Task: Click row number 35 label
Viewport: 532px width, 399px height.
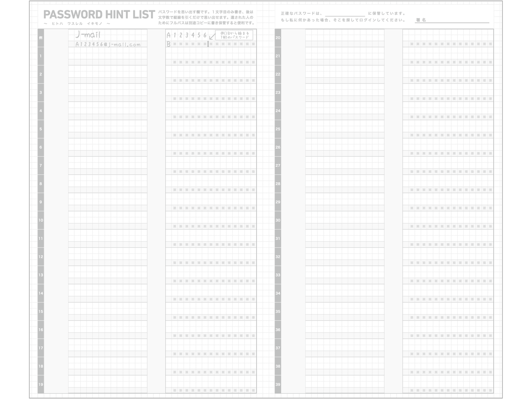Action: tap(278, 311)
